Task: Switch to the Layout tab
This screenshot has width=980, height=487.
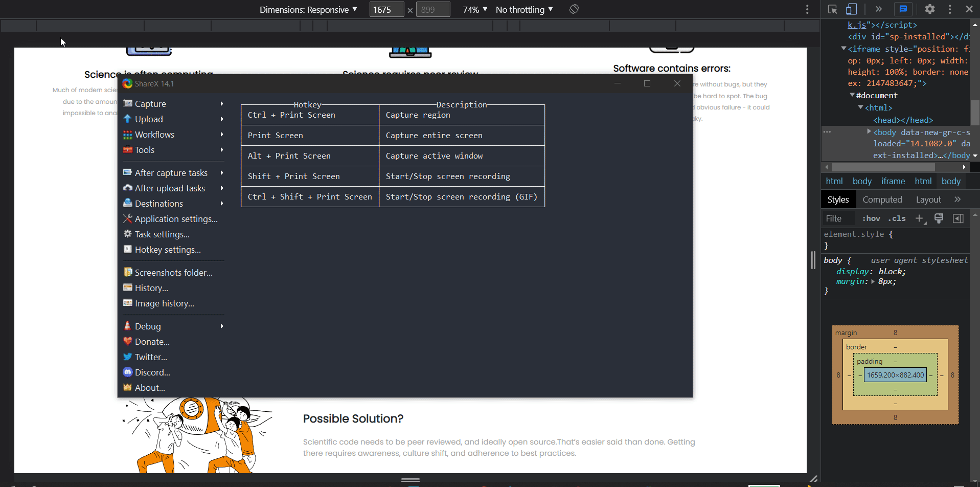Action: tap(928, 200)
